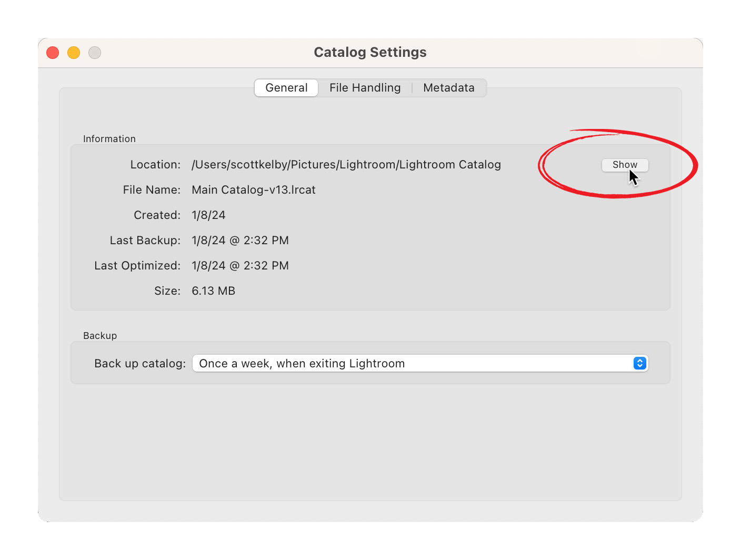This screenshot has height=560, width=741.
Task: Open the Metadata tab
Action: point(449,87)
